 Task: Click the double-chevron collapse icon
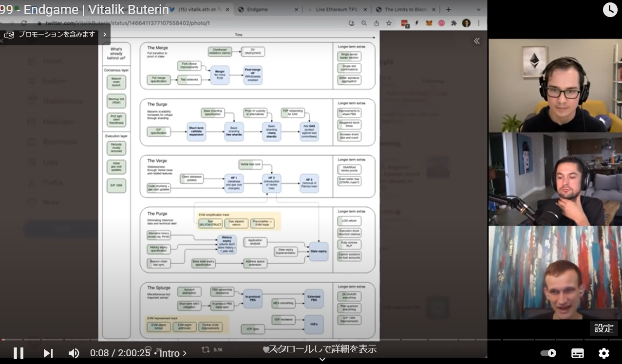pyautogui.click(x=477, y=41)
